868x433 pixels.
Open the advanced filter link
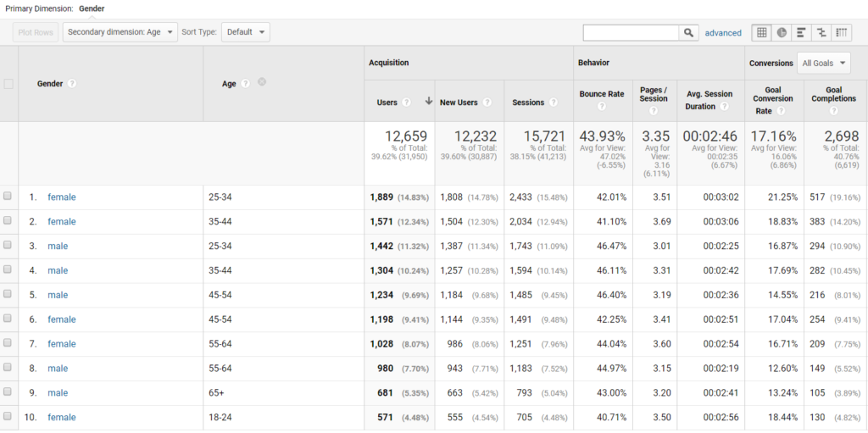coord(723,33)
